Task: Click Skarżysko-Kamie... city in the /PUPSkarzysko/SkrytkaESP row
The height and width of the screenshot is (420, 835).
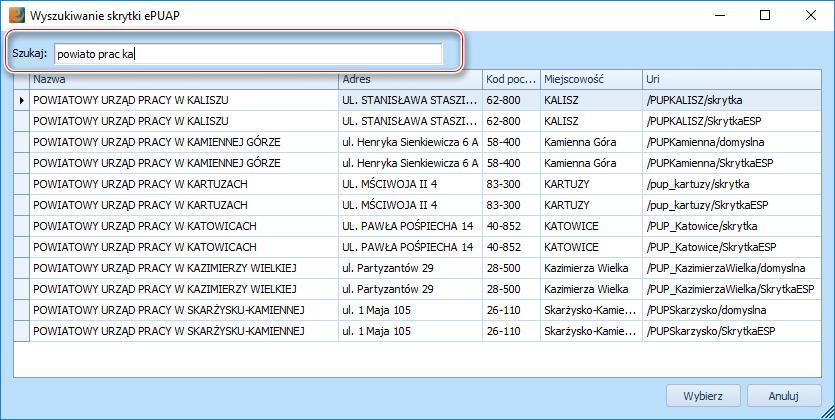Action: coord(591,331)
